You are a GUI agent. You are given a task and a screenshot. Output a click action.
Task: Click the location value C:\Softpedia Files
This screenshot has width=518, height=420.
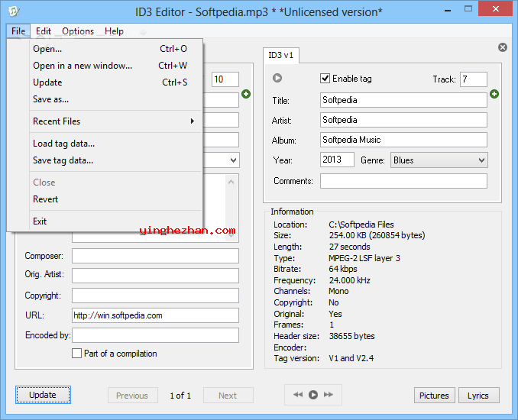click(361, 225)
